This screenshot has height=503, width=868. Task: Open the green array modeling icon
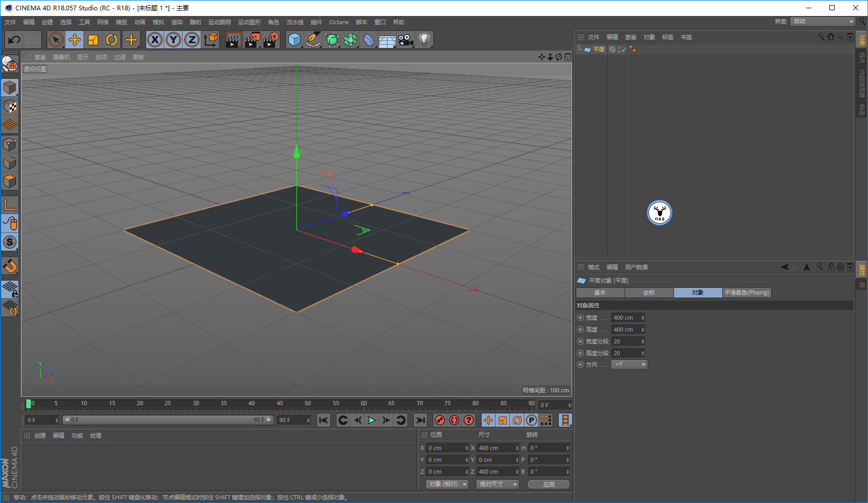[x=350, y=40]
